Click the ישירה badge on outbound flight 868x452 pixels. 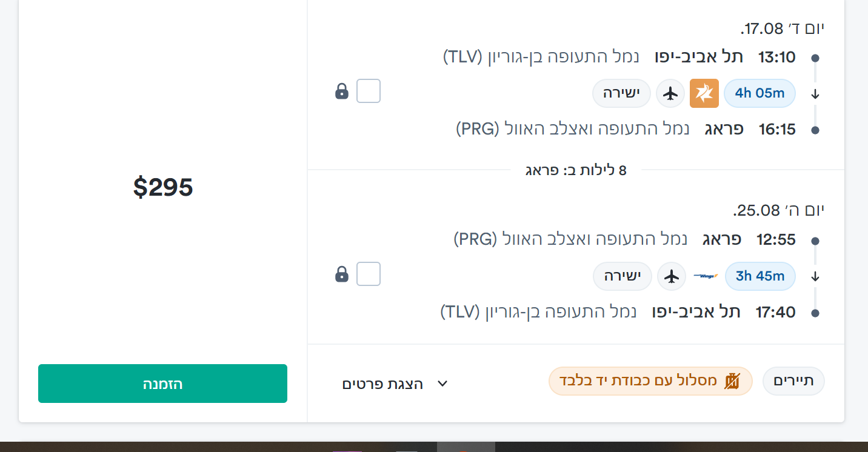click(x=621, y=93)
